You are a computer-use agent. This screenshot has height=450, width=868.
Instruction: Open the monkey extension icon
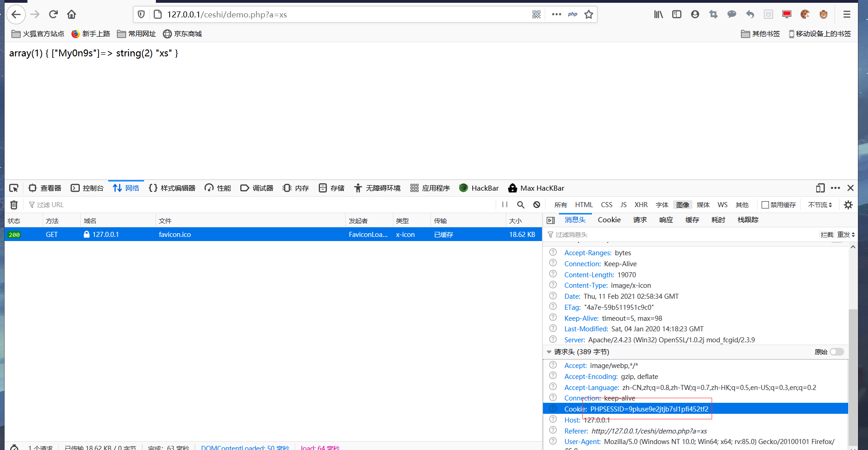click(824, 15)
